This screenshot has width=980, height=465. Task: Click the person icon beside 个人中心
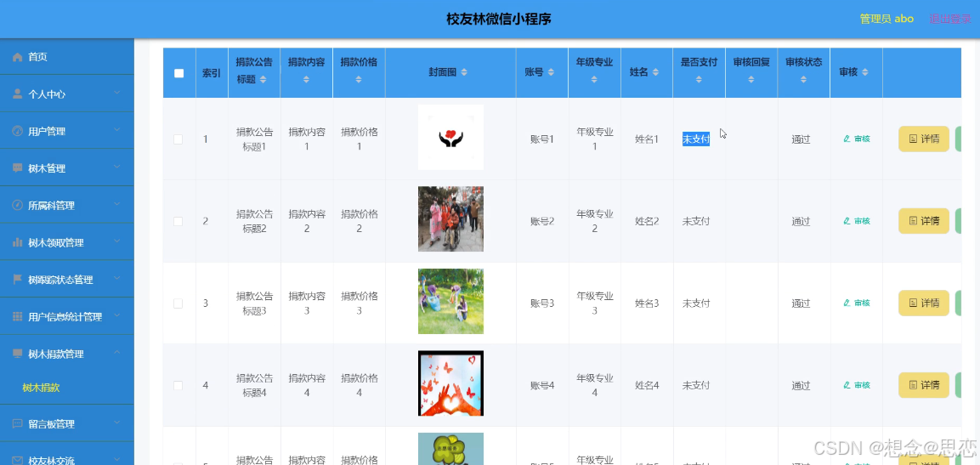18,94
